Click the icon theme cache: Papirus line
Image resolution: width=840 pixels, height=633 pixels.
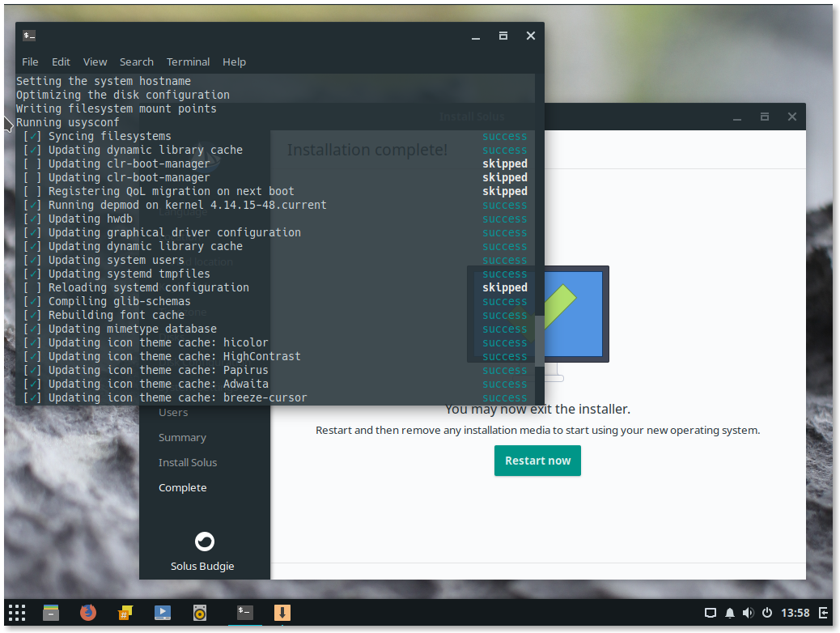tap(159, 371)
